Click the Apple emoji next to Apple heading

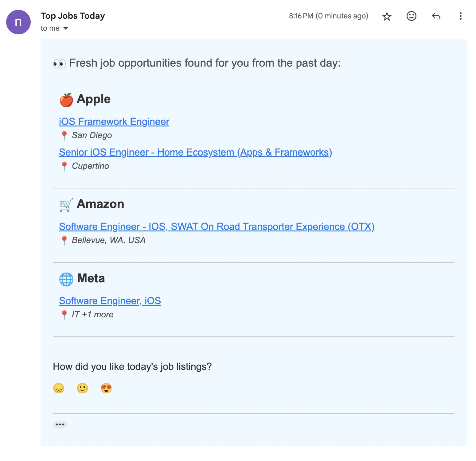click(66, 99)
